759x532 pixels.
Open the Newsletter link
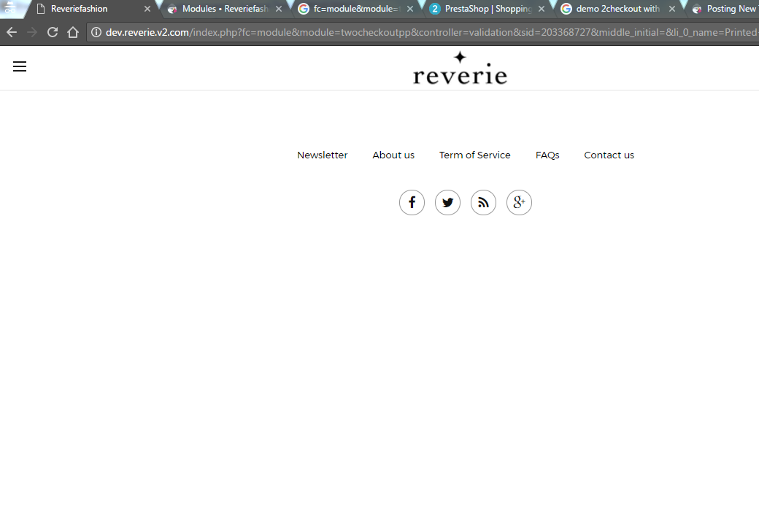coord(323,155)
